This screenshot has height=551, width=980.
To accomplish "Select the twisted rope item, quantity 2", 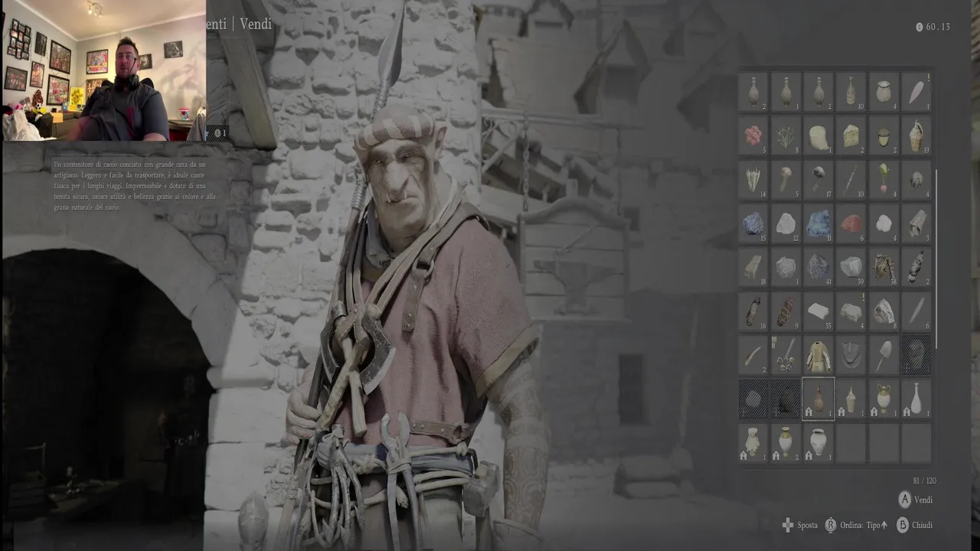I will 916,266.
